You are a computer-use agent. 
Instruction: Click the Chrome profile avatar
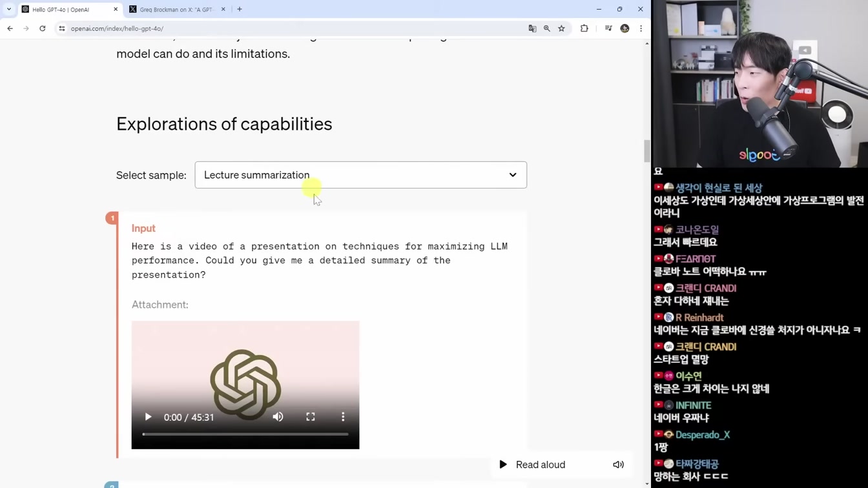625,28
